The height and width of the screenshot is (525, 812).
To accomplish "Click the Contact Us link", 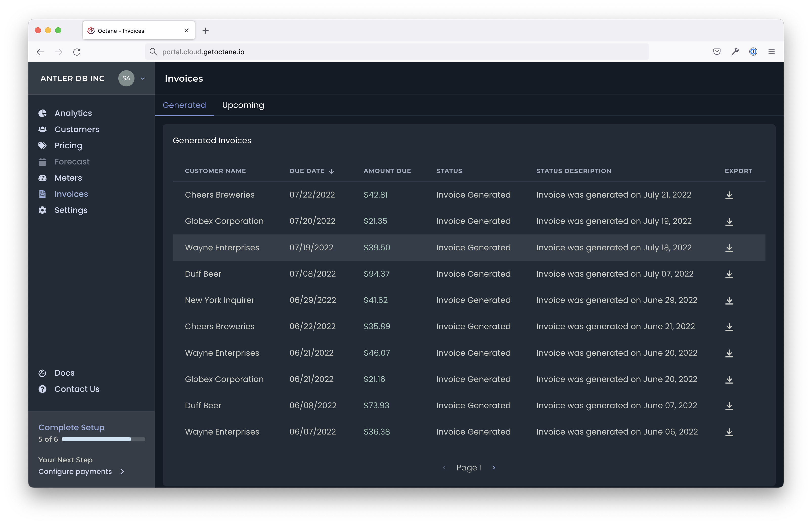I will coord(77,389).
